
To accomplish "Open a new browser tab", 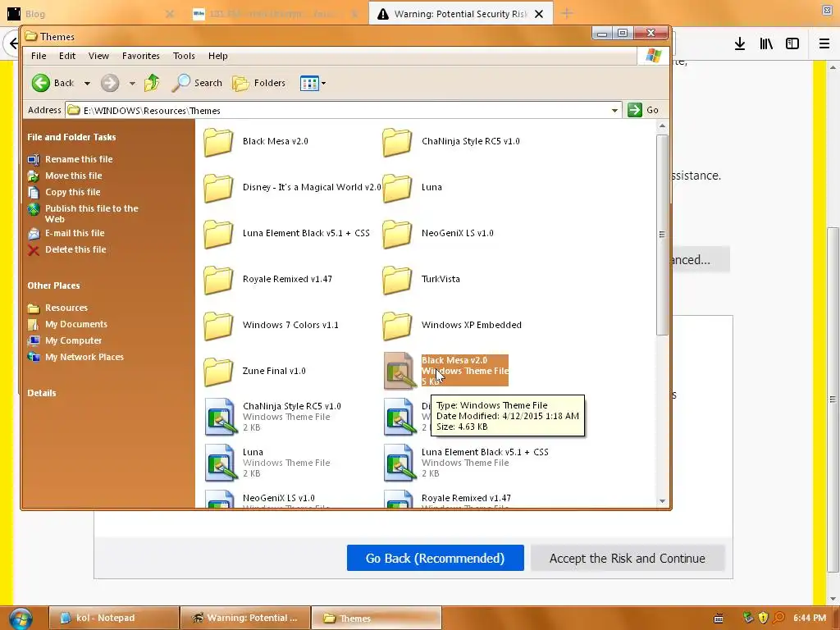I will 567,13.
